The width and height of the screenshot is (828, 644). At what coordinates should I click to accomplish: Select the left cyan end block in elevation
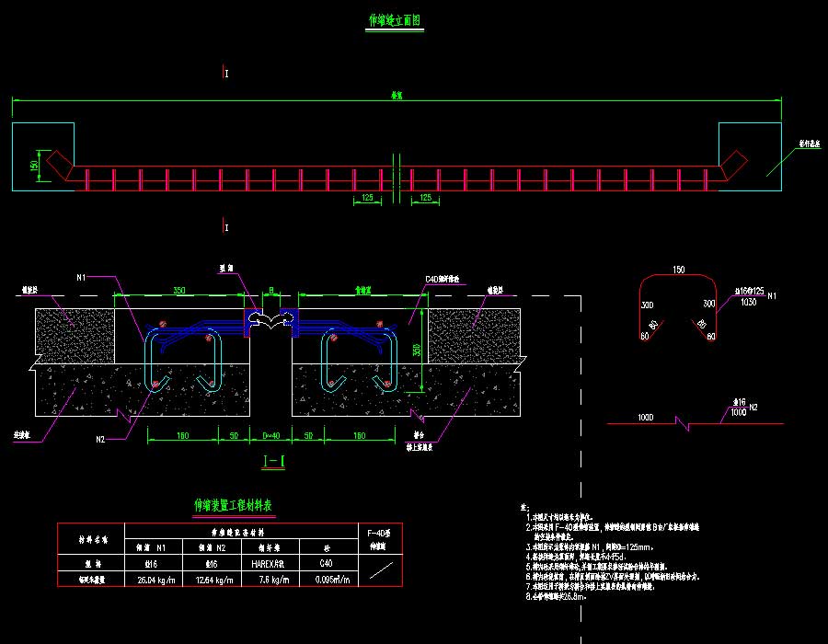43,156
